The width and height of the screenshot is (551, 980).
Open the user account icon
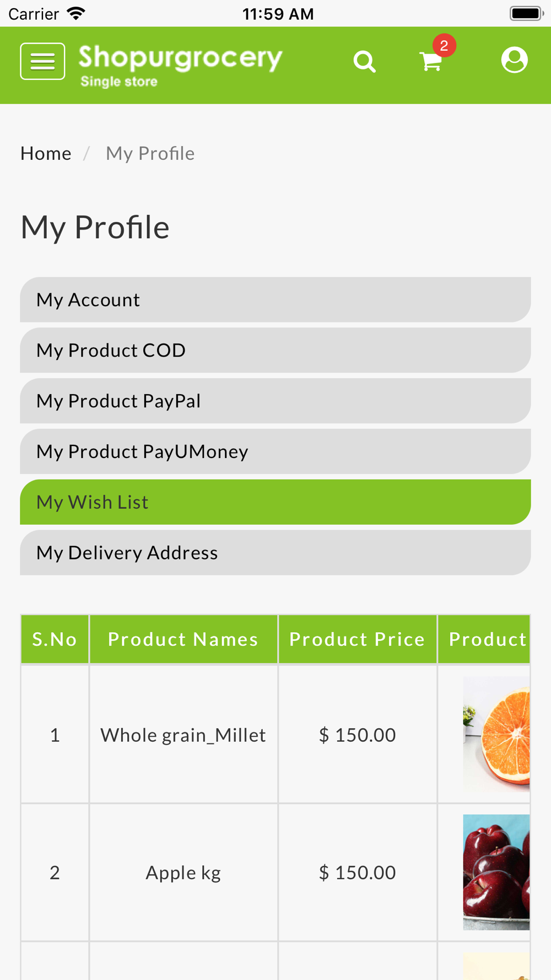(514, 60)
